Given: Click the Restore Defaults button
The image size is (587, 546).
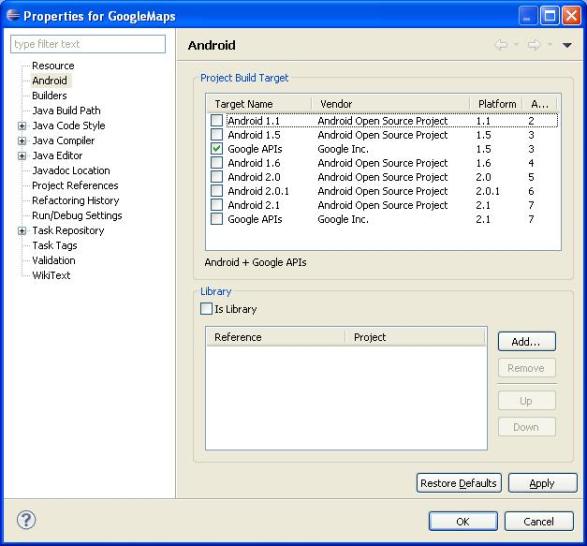Looking at the screenshot, I should click(459, 483).
